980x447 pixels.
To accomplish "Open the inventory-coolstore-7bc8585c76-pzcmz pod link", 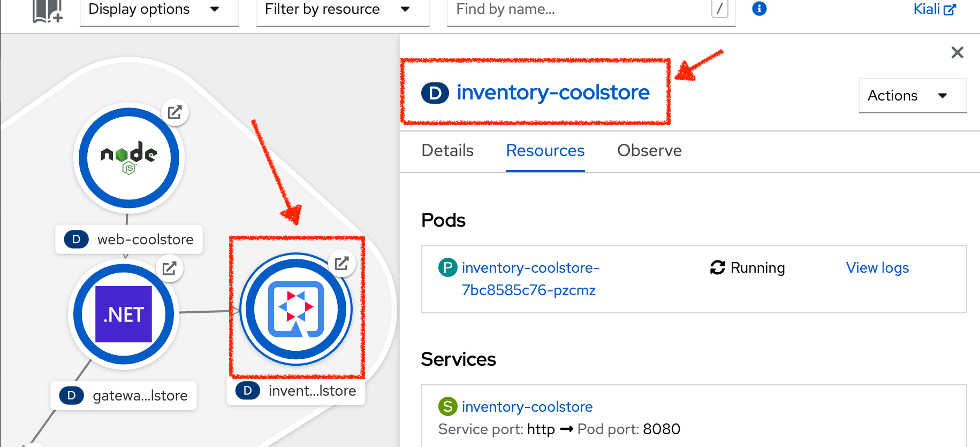I will [x=530, y=279].
